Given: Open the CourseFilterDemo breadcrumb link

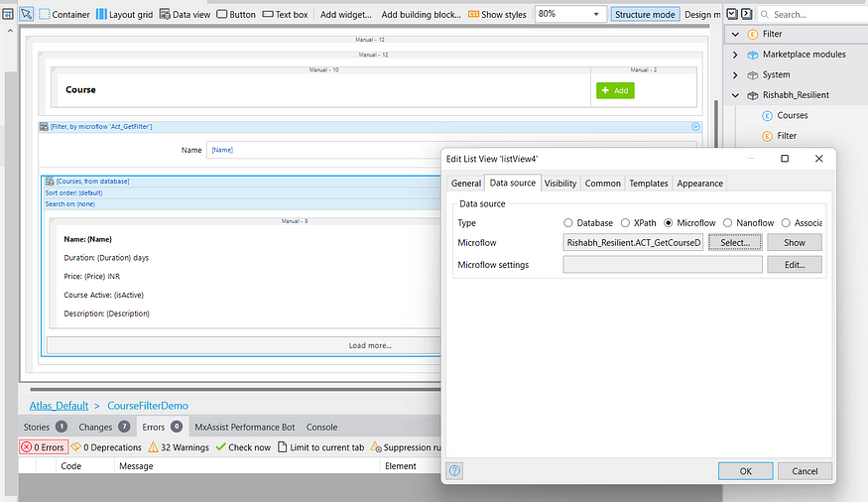Looking at the screenshot, I should coord(148,406).
